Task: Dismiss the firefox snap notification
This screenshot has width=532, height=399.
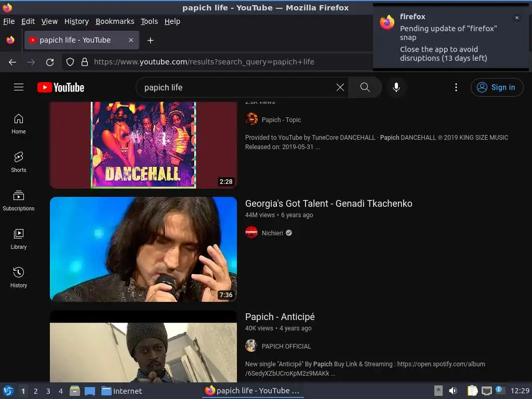Action: [517, 18]
